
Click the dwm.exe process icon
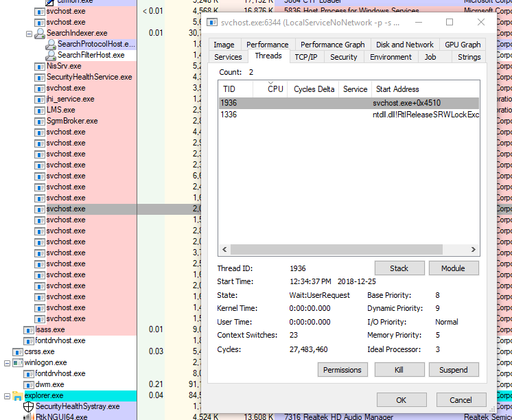tap(29, 385)
